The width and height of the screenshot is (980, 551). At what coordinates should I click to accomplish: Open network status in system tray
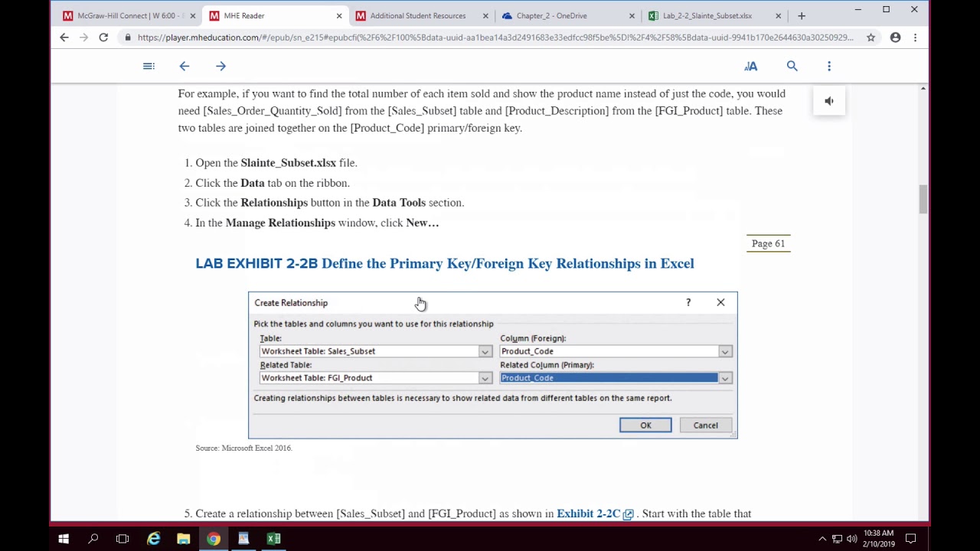(x=837, y=539)
